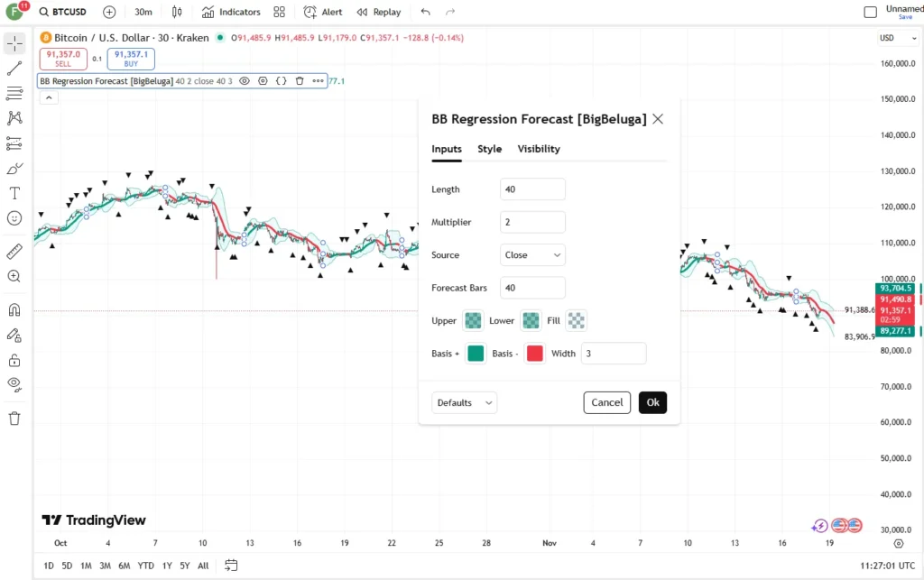This screenshot has height=580, width=924.
Task: Toggle magnet mode for drawings
Action: point(14,309)
